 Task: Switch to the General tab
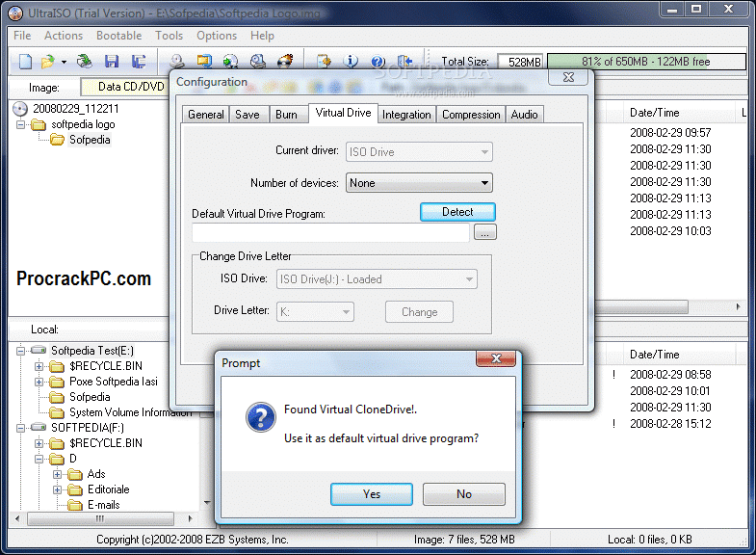coord(206,115)
